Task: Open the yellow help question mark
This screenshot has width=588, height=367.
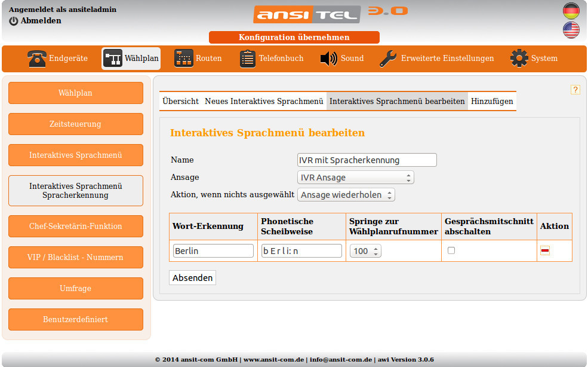Action: click(575, 90)
